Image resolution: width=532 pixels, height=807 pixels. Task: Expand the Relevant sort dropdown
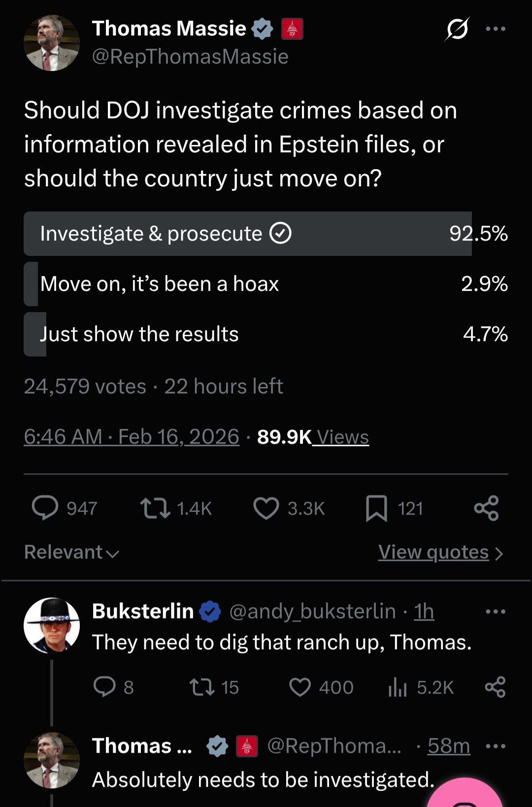pyautogui.click(x=72, y=553)
